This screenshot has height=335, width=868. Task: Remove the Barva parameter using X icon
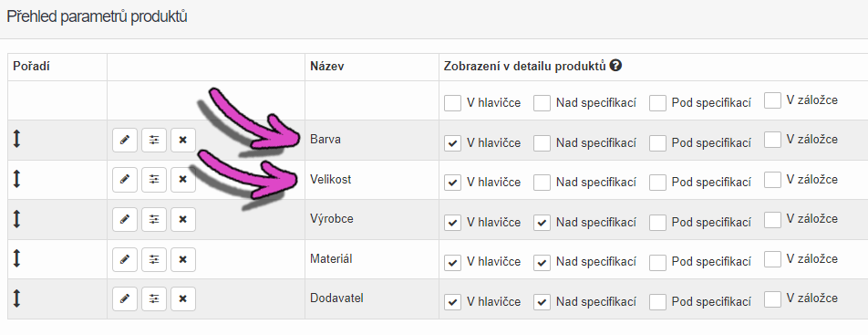point(183,140)
